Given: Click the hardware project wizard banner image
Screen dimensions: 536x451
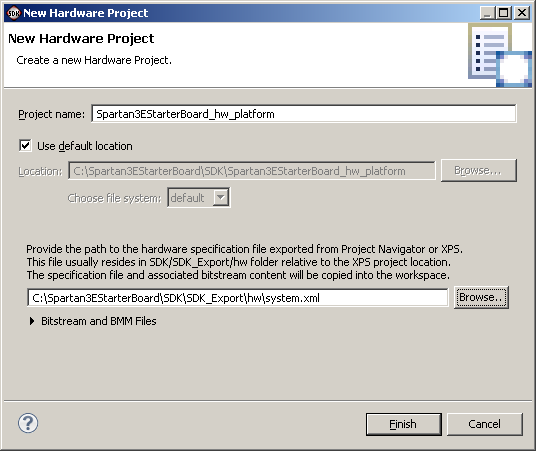Looking at the screenshot, I should point(500,55).
